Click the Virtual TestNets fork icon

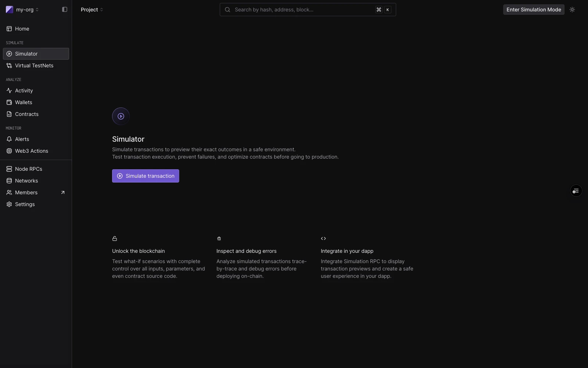[9, 66]
